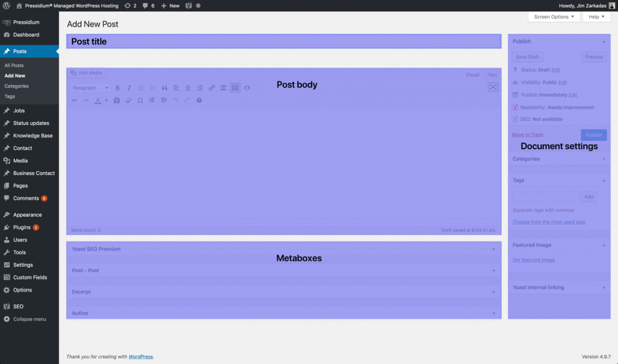
Task: Click Paste as text clipboard icon
Action: point(116,101)
